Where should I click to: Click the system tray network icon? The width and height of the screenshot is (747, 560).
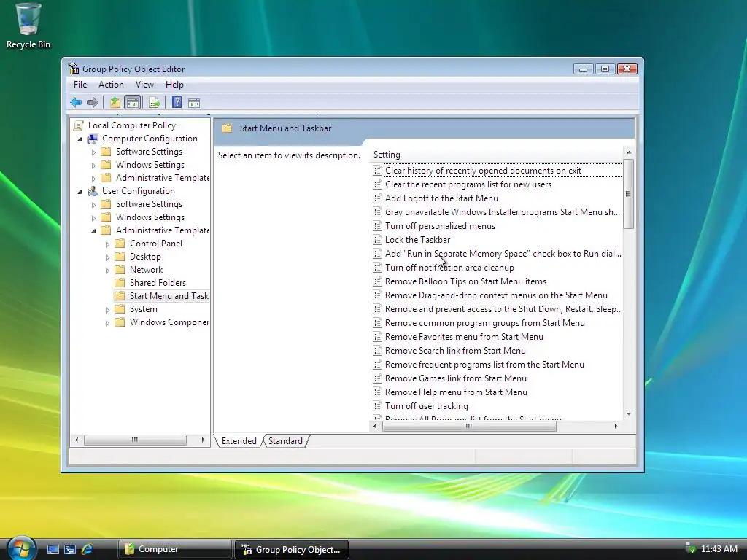[x=690, y=548]
